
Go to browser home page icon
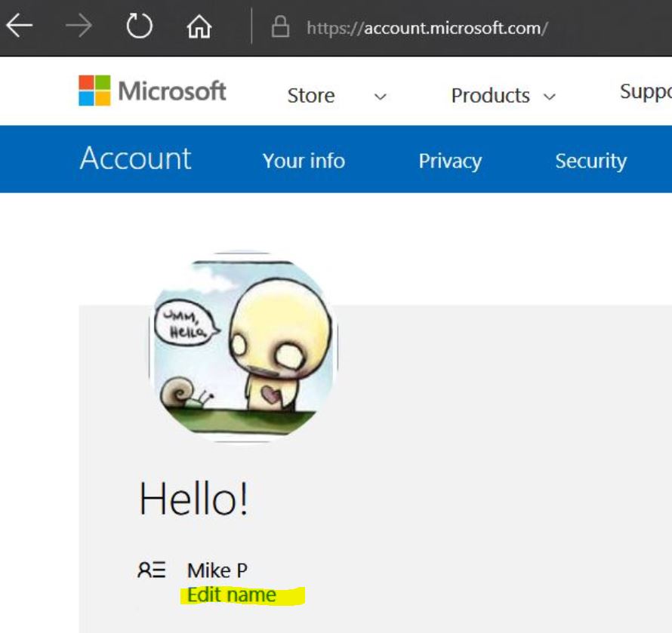pyautogui.click(x=199, y=26)
